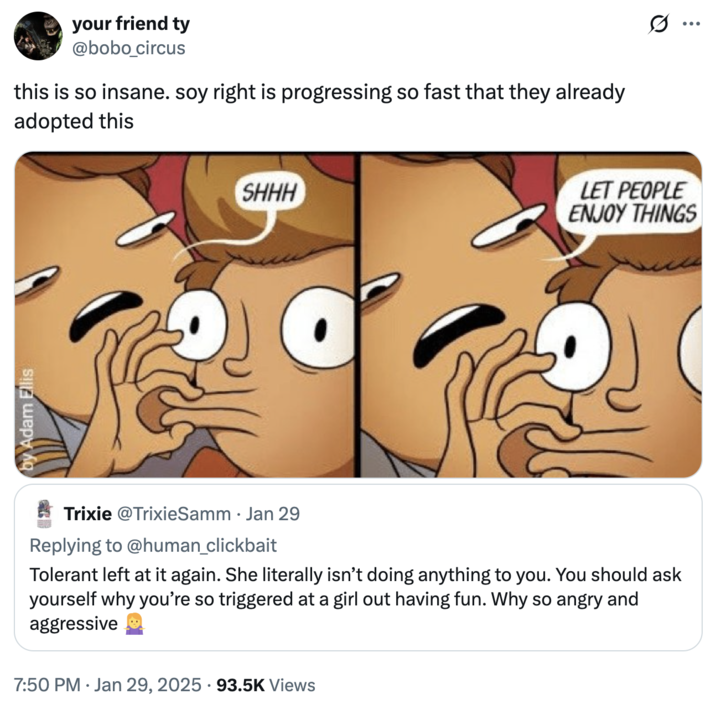Screen dimensions: 716x715
Task: Open your friend ty's profile avatar
Action: pos(37,36)
